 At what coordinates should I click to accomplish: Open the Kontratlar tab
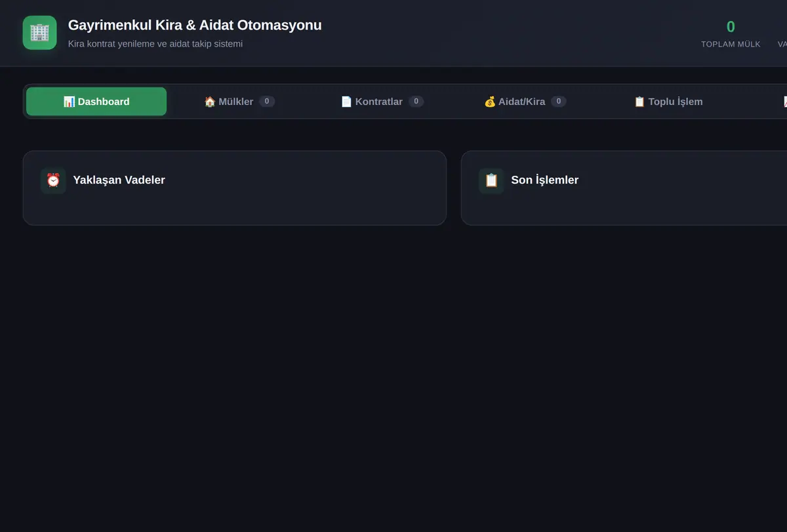[382, 102]
